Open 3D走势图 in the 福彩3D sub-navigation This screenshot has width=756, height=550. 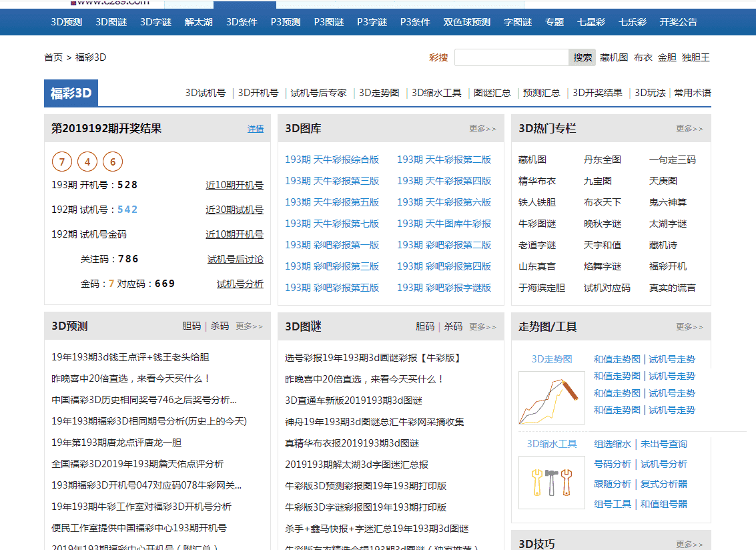click(x=379, y=93)
